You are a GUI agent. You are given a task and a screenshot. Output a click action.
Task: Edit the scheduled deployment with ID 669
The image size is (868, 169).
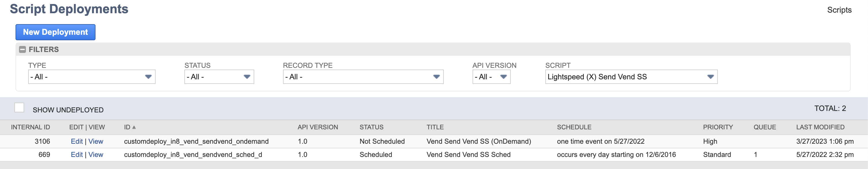tap(77, 155)
